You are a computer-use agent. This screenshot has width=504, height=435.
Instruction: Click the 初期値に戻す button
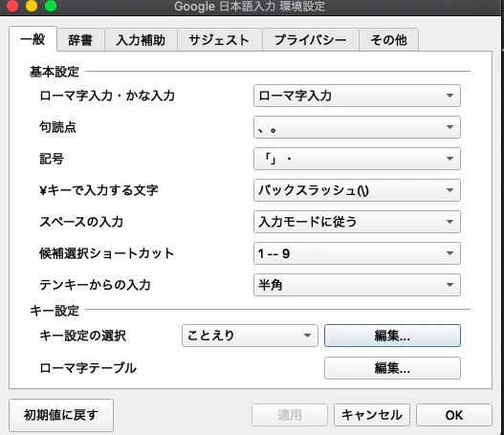coord(61,415)
